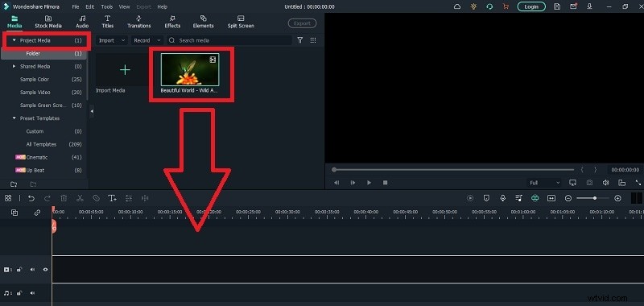Click the filter funnel icon
The height and width of the screenshot is (306, 644).
point(300,40)
